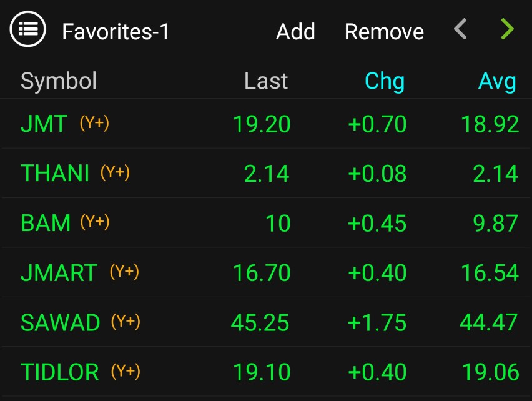The height and width of the screenshot is (401, 532).
Task: Tap the (Y+) badge next to SAWAD
Action: point(126,321)
